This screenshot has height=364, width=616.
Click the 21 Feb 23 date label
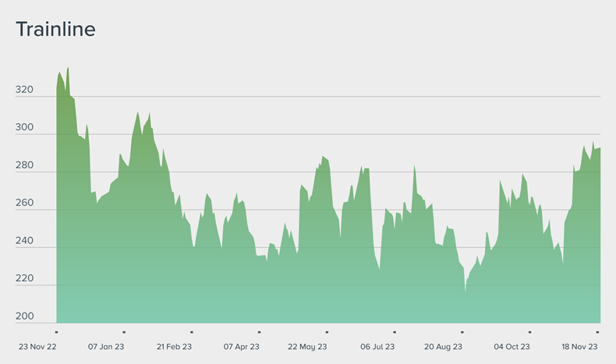click(175, 347)
